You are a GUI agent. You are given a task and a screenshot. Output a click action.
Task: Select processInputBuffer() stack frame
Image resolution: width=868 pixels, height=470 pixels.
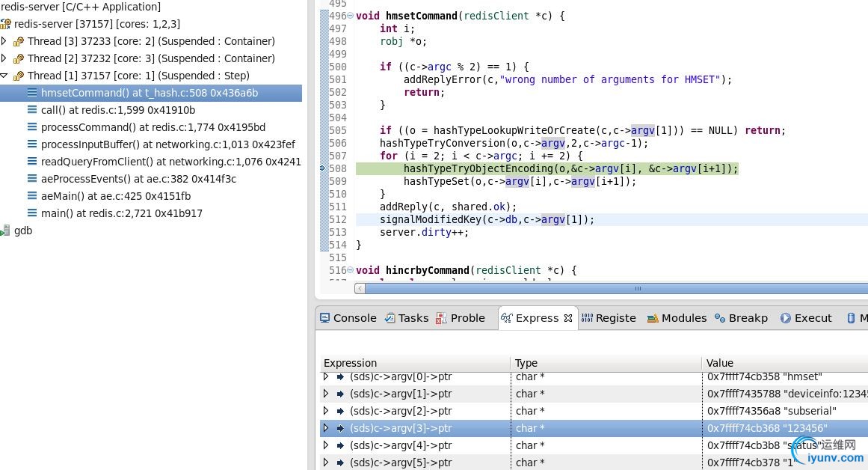[x=167, y=144]
